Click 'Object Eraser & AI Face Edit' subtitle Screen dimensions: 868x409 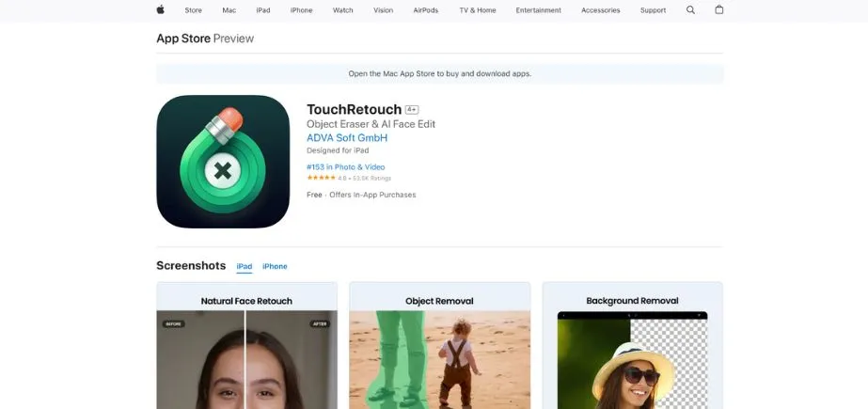coord(371,124)
